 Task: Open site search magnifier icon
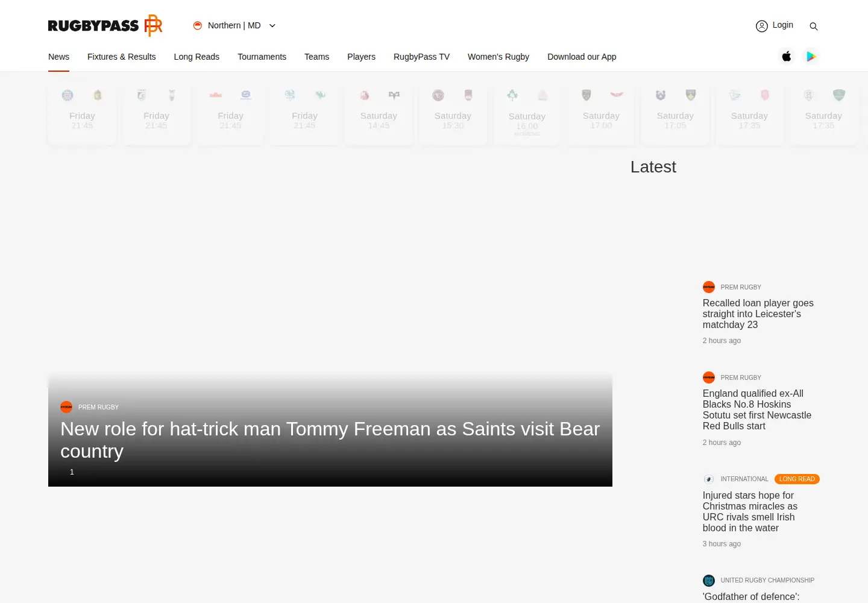(814, 27)
